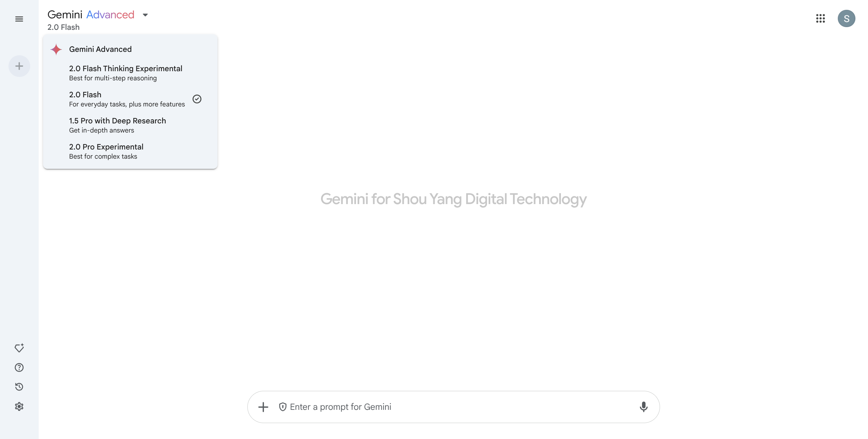Viewport: 868px width, 439px height.
Task: Collapse the Gemini Advanced model dropdown arrow
Action: point(145,15)
